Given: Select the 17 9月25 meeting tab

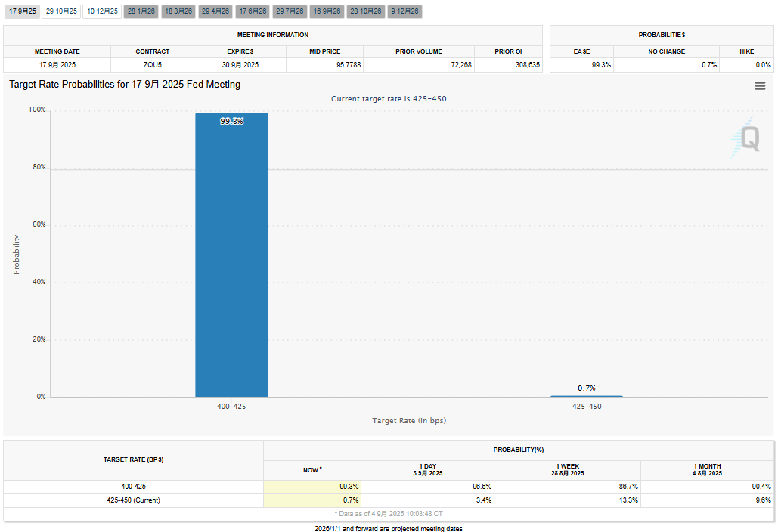Looking at the screenshot, I should (x=22, y=11).
